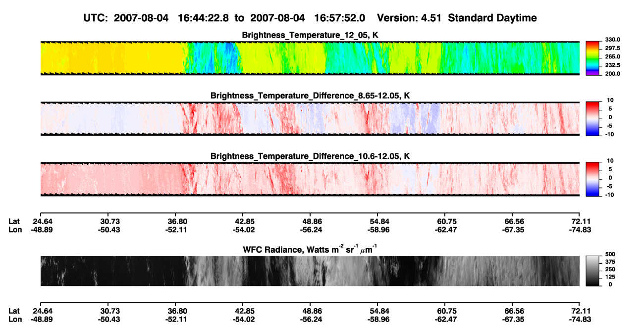Click the 'Lat' label on axis above WFC title
The width and height of the screenshot is (644, 330).
pos(14,221)
